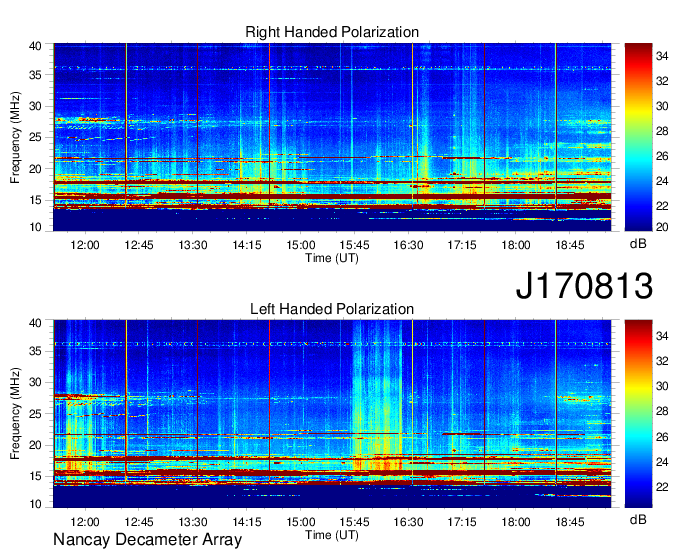The width and height of the screenshot is (680, 552).
Task: Click 34 dB label on Left Handed colorbar
Action: 662,336
